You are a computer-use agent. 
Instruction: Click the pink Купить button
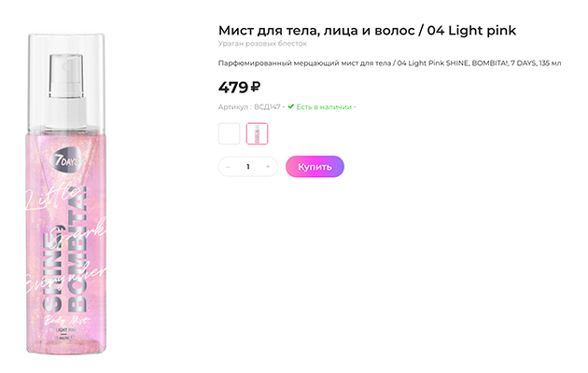[315, 167]
